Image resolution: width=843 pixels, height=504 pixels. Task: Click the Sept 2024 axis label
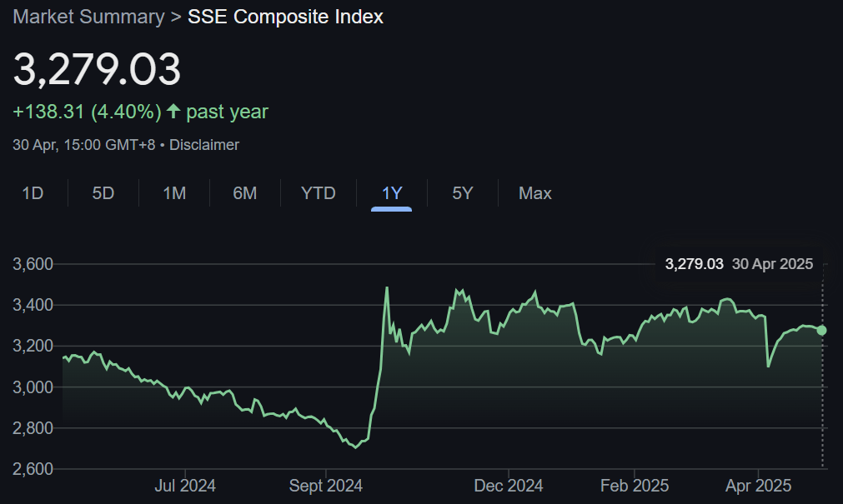325,485
